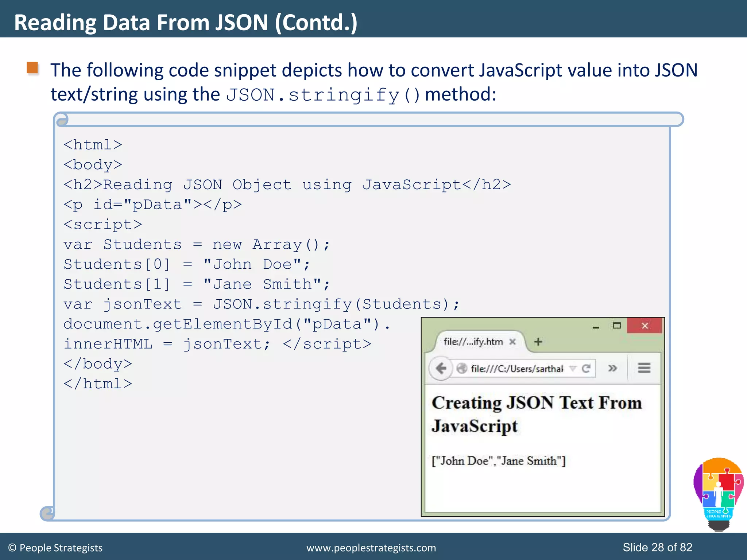Minimize the browser window

click(x=596, y=327)
